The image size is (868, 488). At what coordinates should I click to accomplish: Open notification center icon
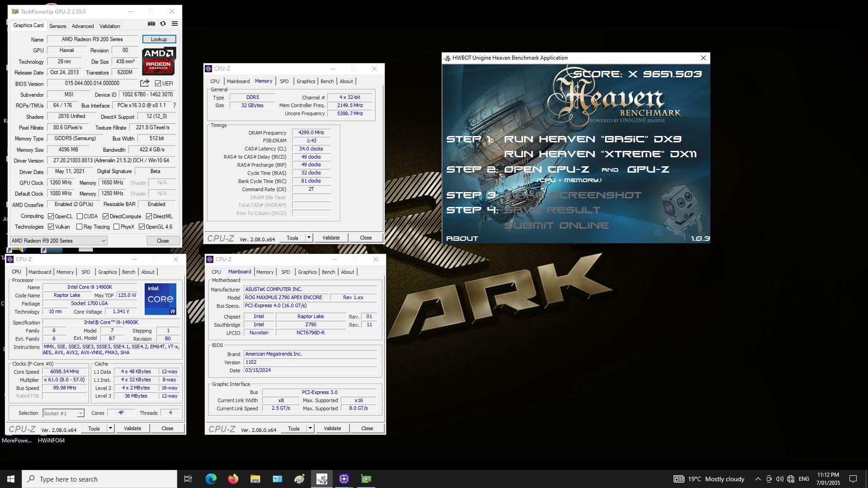click(x=853, y=479)
